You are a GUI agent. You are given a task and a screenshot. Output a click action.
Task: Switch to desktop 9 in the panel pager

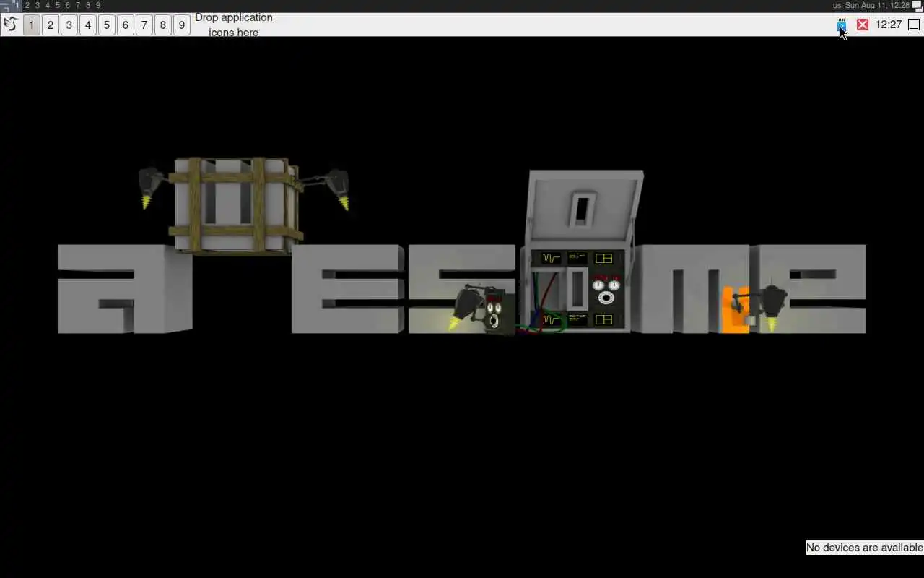(182, 25)
